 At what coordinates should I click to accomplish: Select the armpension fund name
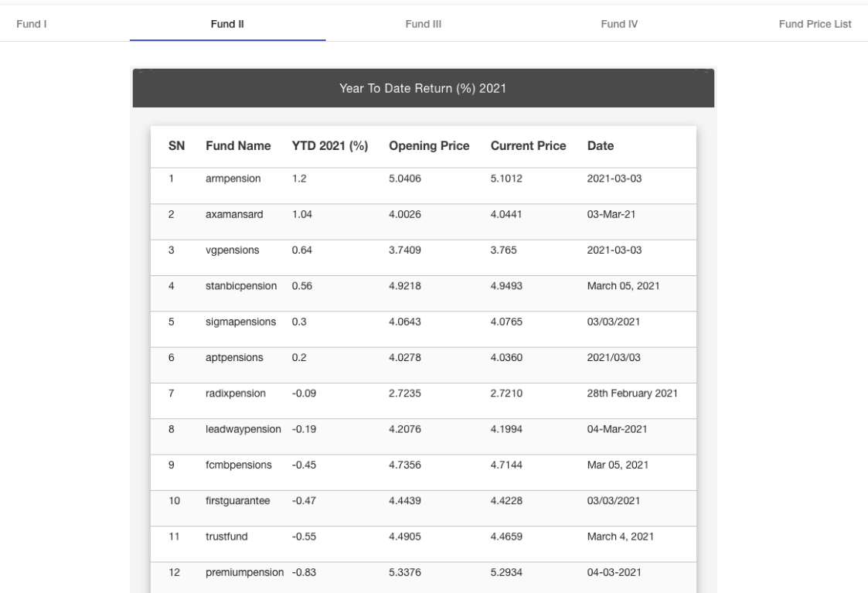233,179
